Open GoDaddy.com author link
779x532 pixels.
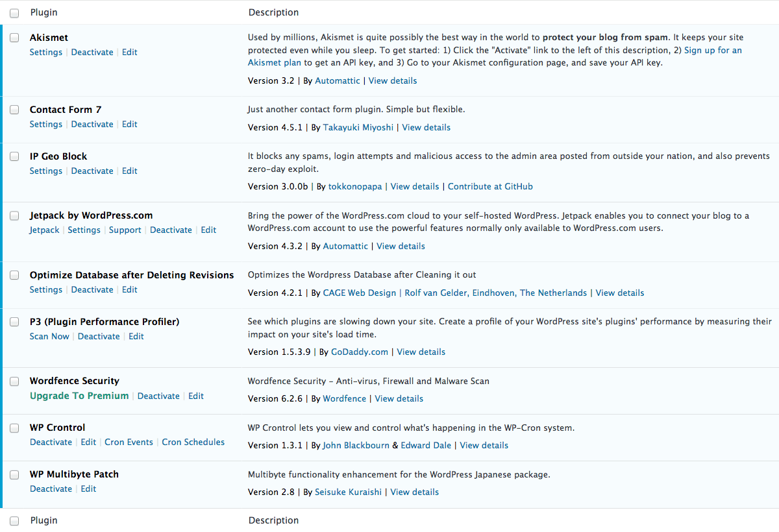point(360,352)
